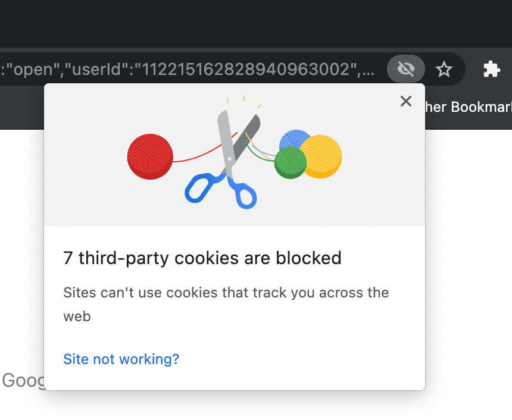Select the "7 third-party cookies are blocked" heading
512x420 pixels.
pos(202,258)
